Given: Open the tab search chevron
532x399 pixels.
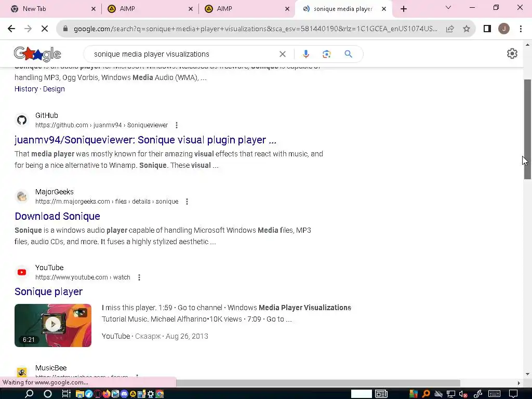Looking at the screenshot, I should click(448, 7).
